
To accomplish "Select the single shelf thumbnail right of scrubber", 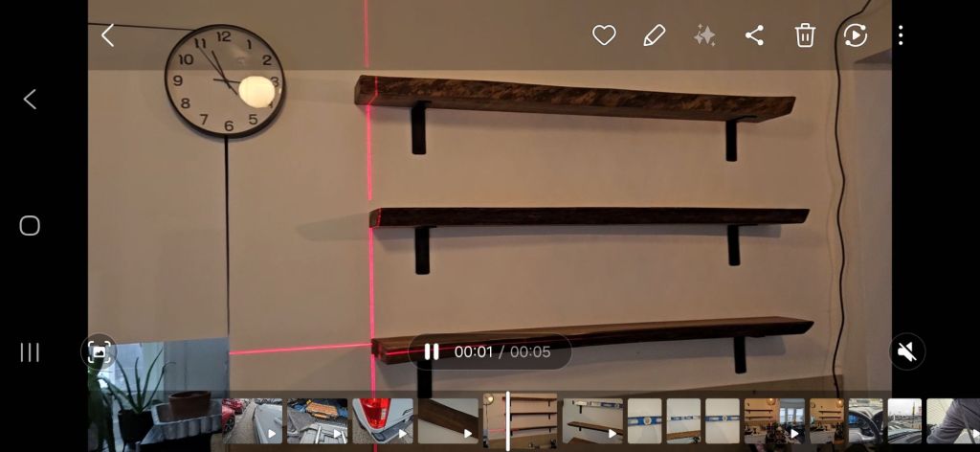I will (x=591, y=421).
